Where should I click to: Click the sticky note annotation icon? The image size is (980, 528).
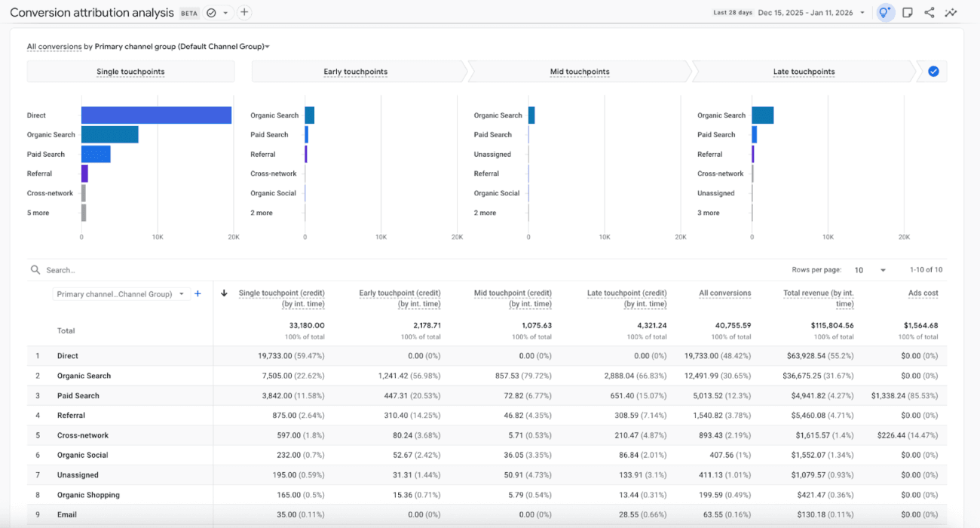(x=907, y=12)
